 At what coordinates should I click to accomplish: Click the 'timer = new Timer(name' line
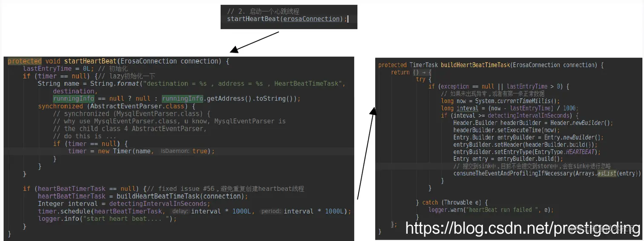(x=141, y=151)
